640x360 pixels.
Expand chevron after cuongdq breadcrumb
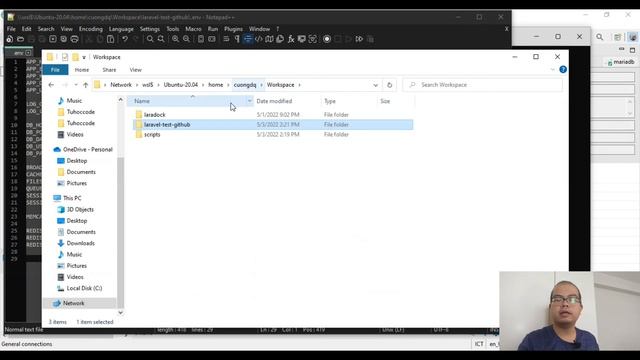coord(262,85)
